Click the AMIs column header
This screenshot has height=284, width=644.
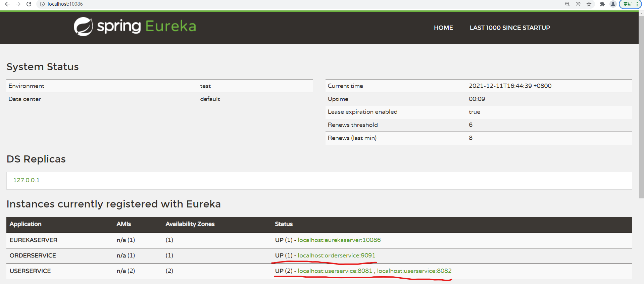click(x=124, y=224)
